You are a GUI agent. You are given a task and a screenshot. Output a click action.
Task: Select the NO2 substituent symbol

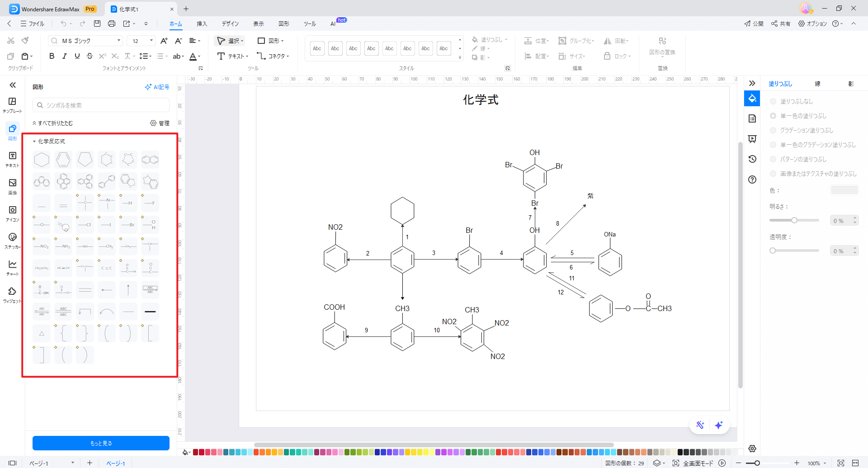42,246
